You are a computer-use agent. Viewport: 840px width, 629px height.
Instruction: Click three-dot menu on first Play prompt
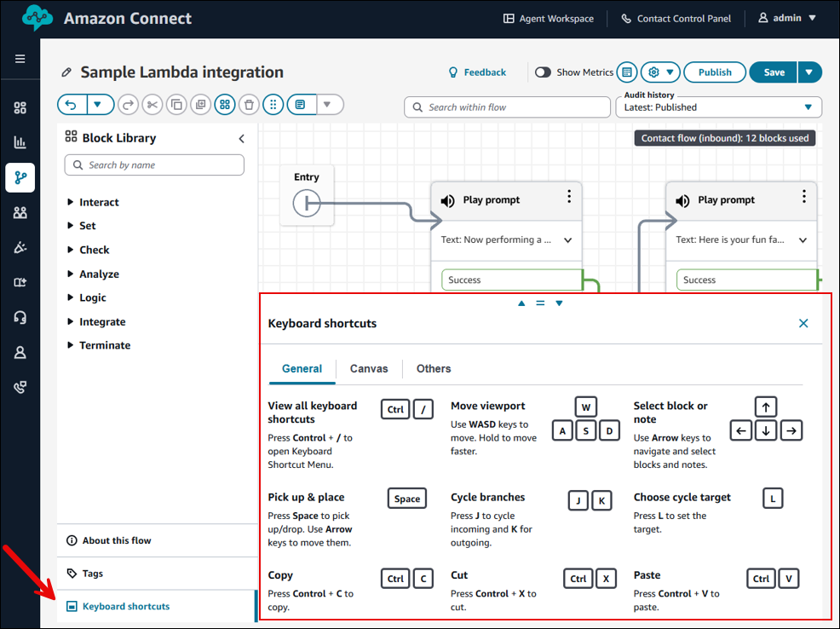pyautogui.click(x=569, y=198)
